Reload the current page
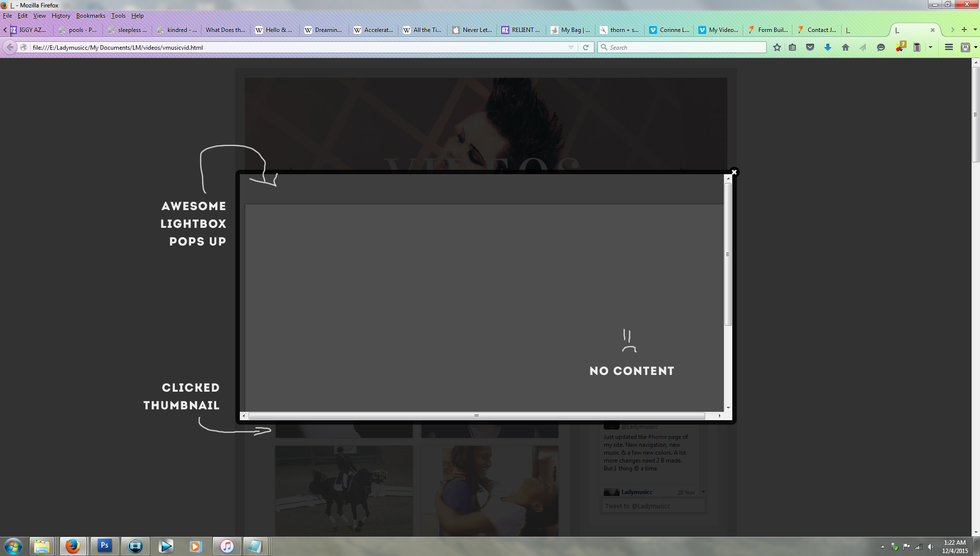980x556 pixels. point(586,48)
